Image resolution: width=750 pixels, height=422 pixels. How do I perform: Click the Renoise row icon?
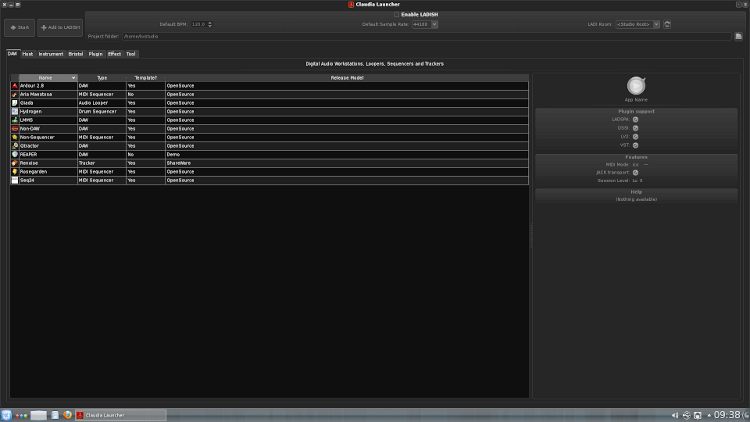[x=15, y=163]
